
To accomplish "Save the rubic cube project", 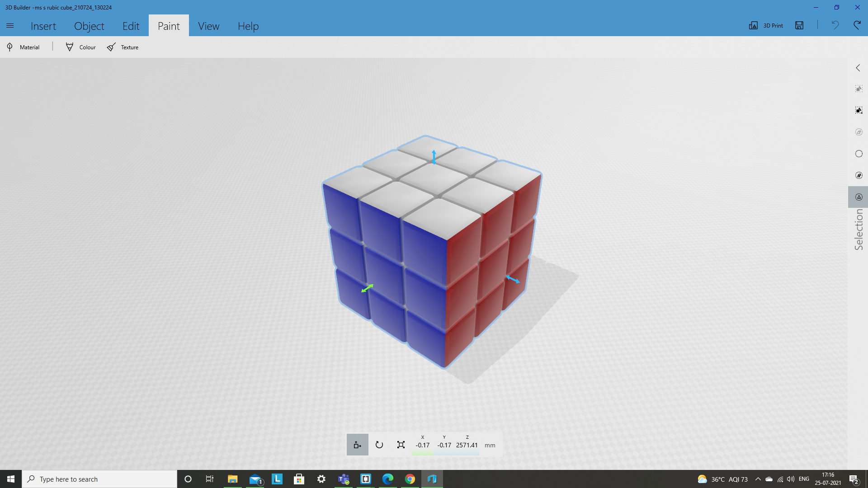I will click(x=799, y=25).
